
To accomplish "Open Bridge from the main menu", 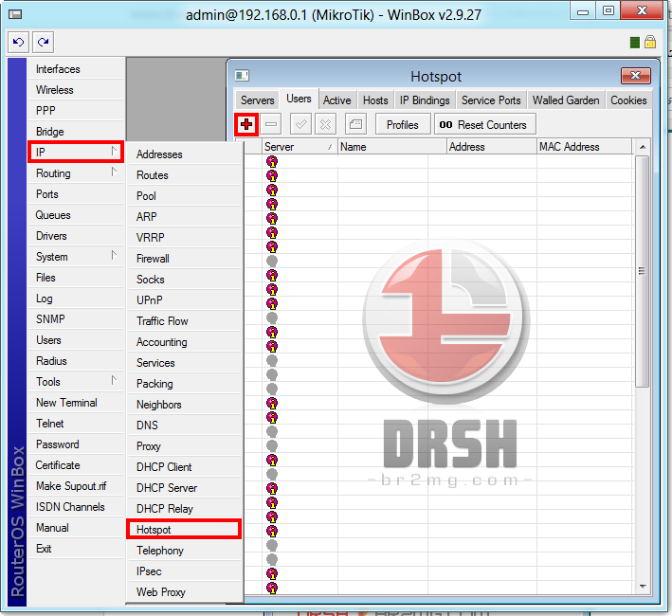I will [x=76, y=132].
